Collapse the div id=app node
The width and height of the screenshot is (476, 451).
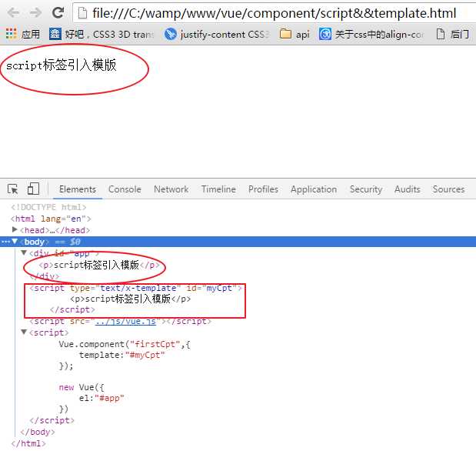pos(24,252)
